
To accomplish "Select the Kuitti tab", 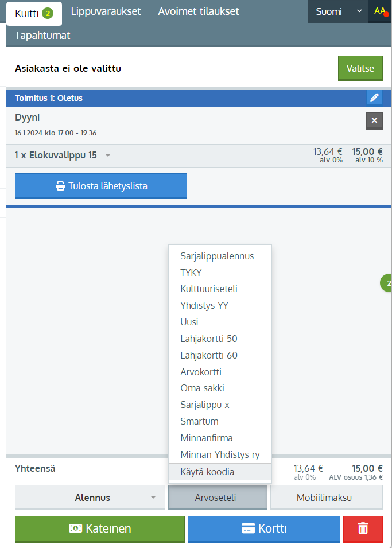I will click(x=34, y=13).
